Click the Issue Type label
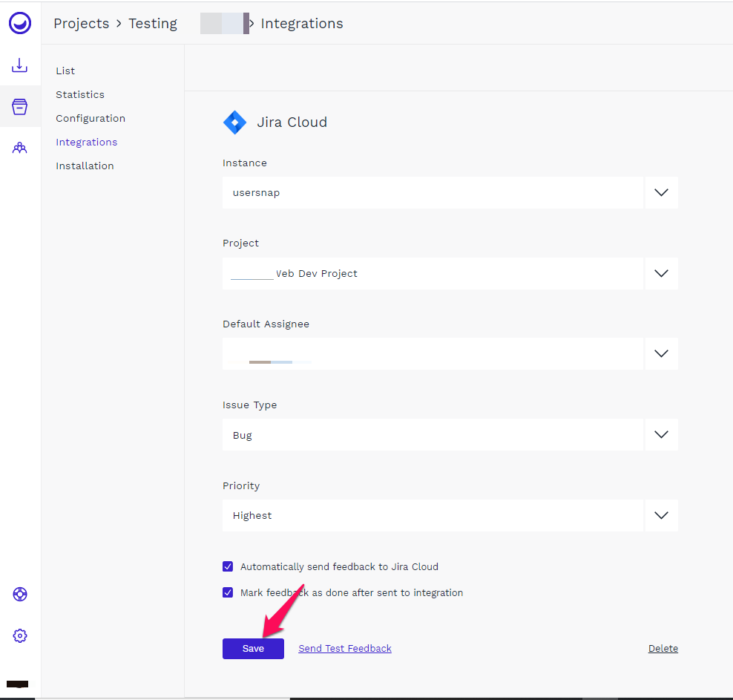The image size is (733, 700). click(249, 405)
